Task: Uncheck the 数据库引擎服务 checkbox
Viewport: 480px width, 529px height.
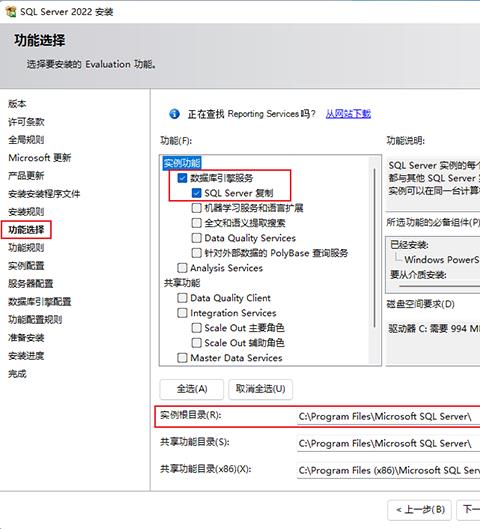Action: click(x=182, y=178)
